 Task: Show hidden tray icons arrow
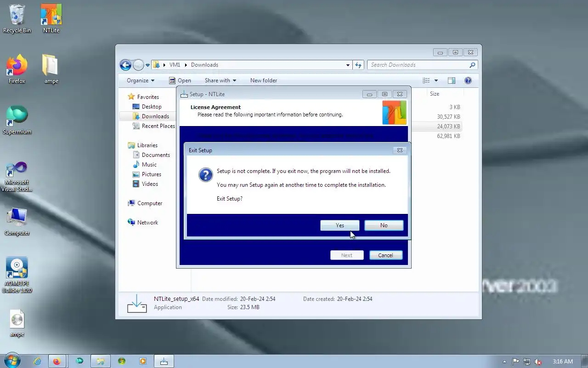(x=505, y=362)
